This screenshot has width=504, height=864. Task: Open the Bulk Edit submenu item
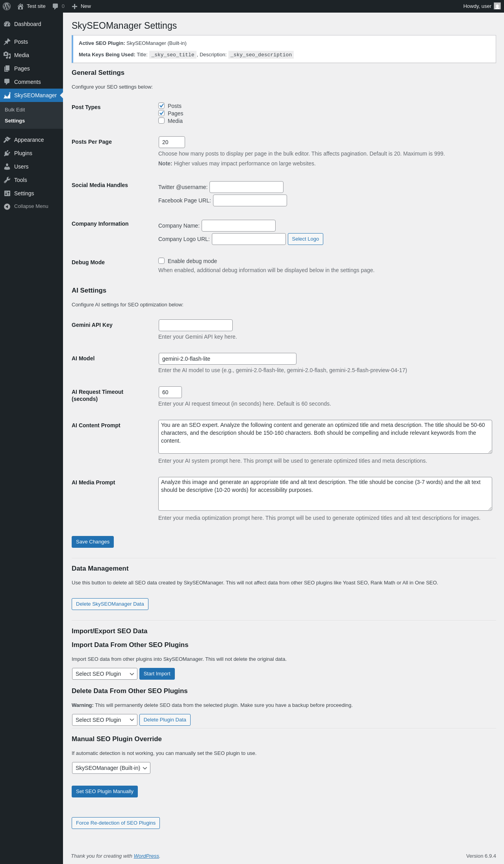tap(15, 110)
